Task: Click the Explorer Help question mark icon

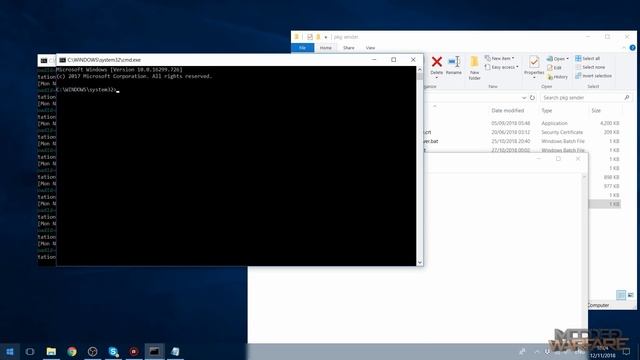Action: click(632, 48)
